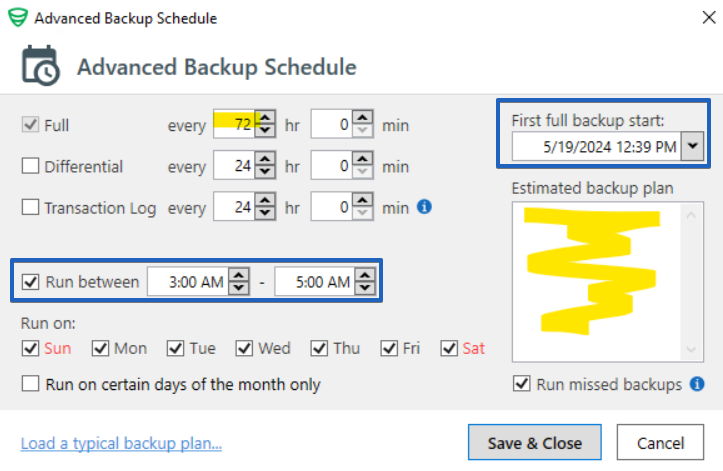Increase Full backup hours with up arrow
The width and height of the screenshot is (723, 471).
point(265,118)
